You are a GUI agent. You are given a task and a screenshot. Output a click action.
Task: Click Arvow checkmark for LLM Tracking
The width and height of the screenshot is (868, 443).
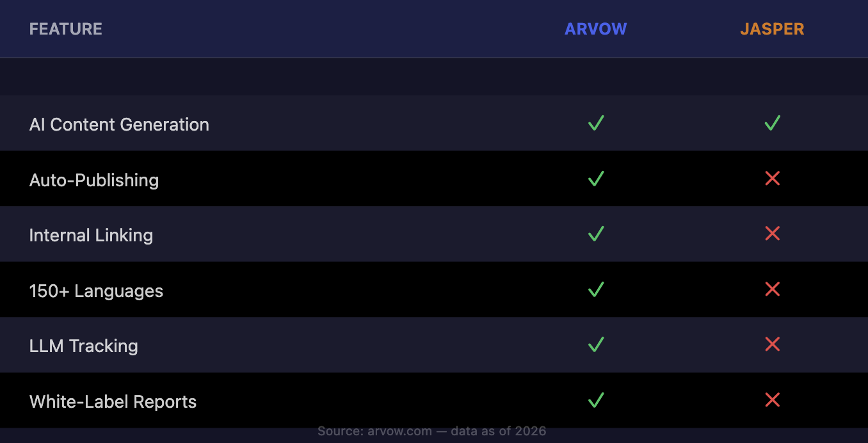596,345
